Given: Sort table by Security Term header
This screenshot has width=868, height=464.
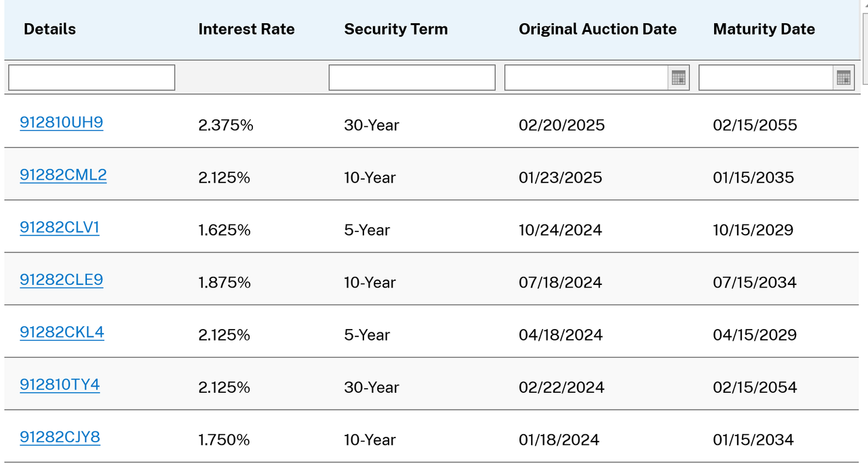Looking at the screenshot, I should 396,29.
